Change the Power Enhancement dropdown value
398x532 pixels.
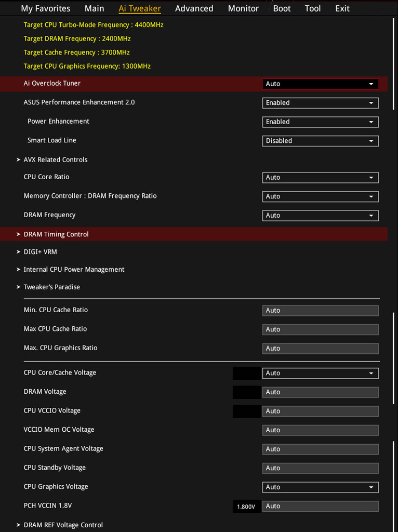pos(320,122)
